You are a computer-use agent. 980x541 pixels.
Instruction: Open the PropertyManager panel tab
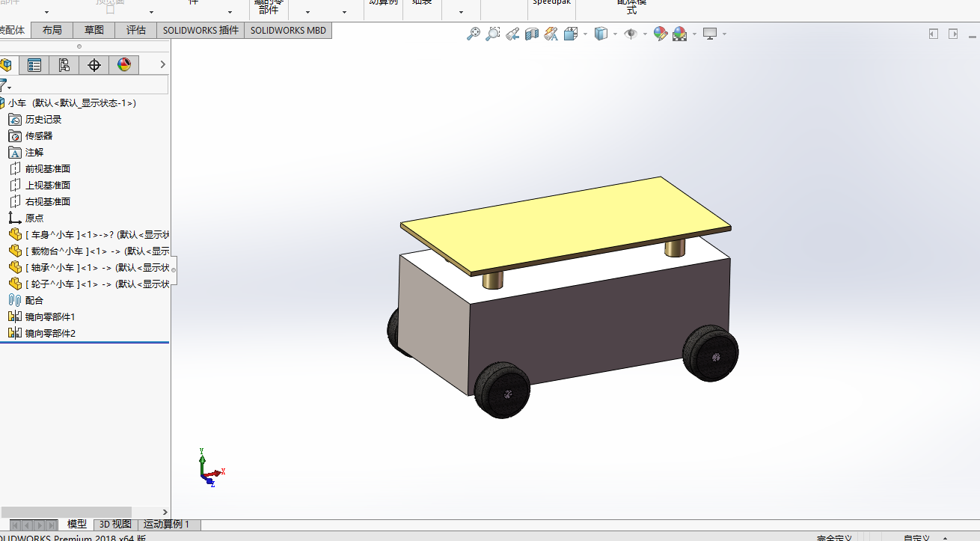click(x=34, y=65)
